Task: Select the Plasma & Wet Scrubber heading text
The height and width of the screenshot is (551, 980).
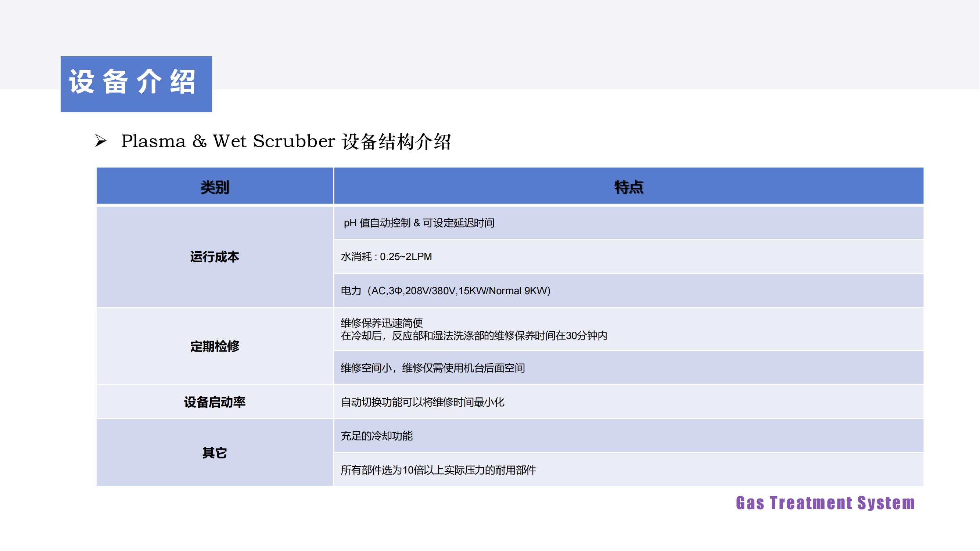Action: point(286,141)
